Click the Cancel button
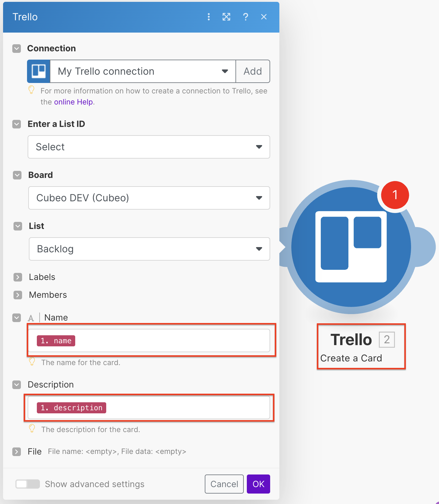The height and width of the screenshot is (504, 439). click(224, 484)
